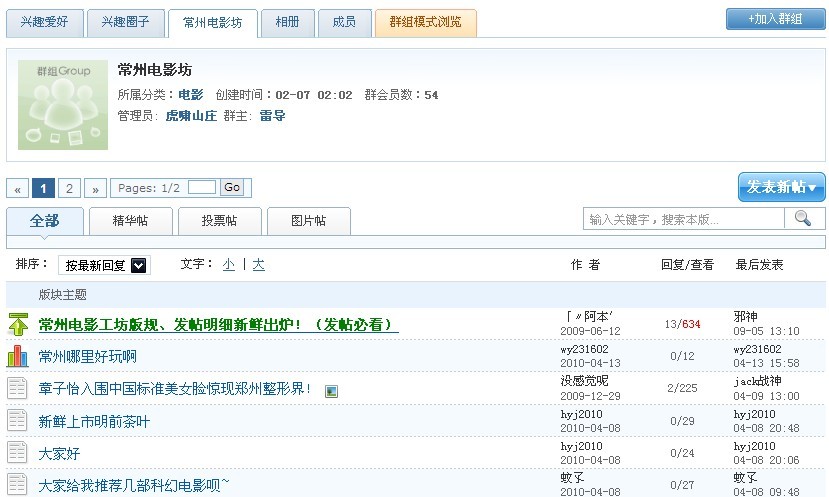Viewport: 829px width, 497px height.
Task: Select current page 1 button
Action: click(43, 188)
